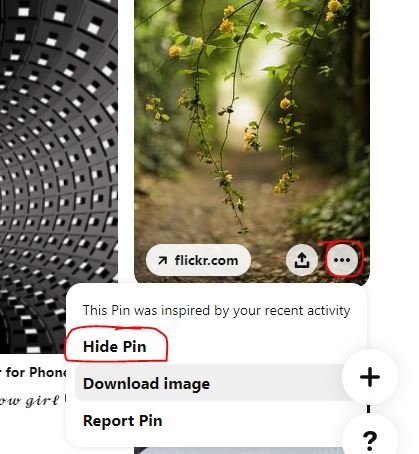419x454 pixels.
Task: Click the share pin upload icon
Action: click(302, 260)
